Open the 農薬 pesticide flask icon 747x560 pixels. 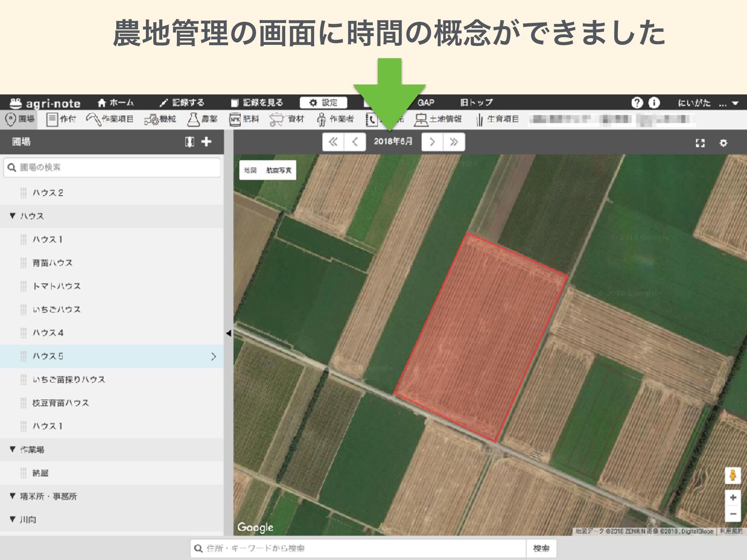pos(193,119)
